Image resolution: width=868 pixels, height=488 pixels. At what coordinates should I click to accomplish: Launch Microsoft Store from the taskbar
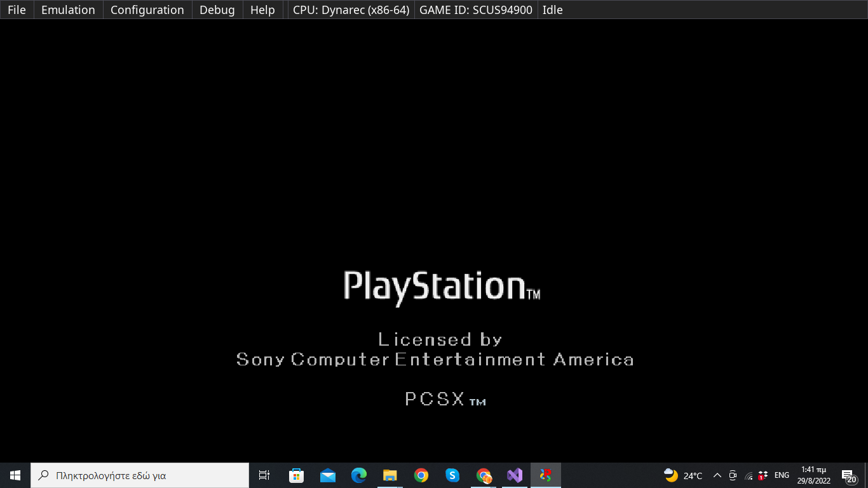click(x=296, y=475)
